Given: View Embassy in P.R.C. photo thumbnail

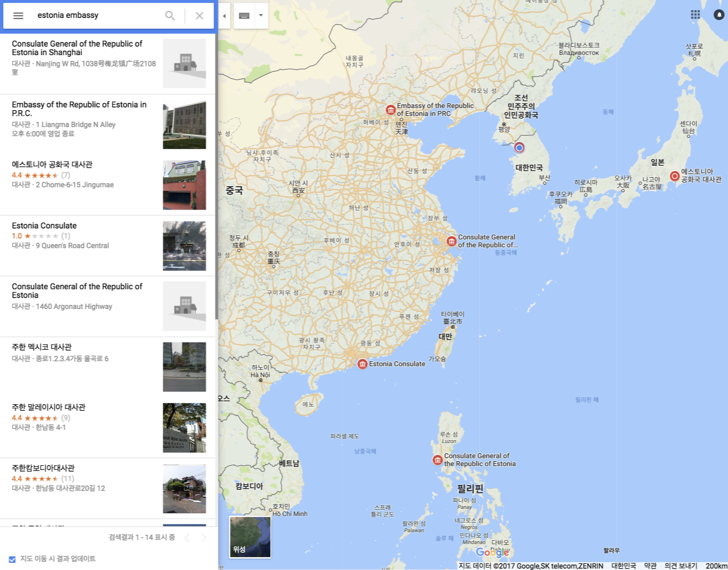Looking at the screenshot, I should [x=184, y=125].
